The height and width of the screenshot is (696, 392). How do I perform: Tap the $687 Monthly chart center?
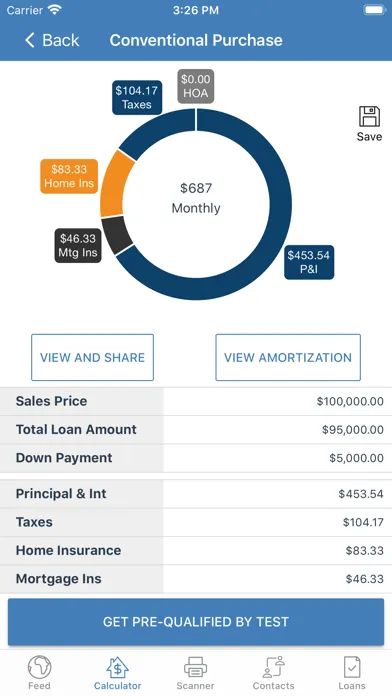[196, 198]
